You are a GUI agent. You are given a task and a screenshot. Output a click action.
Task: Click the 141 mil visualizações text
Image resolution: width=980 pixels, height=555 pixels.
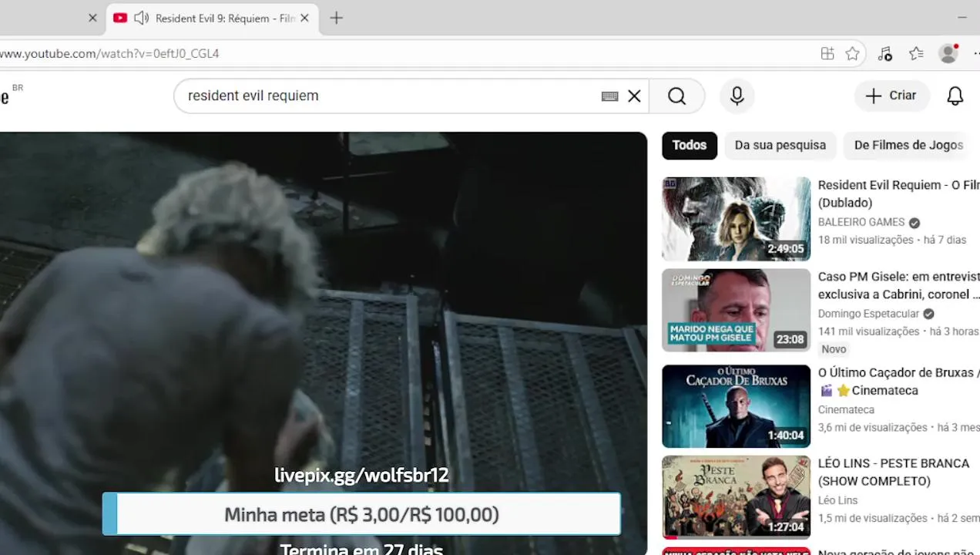(868, 331)
